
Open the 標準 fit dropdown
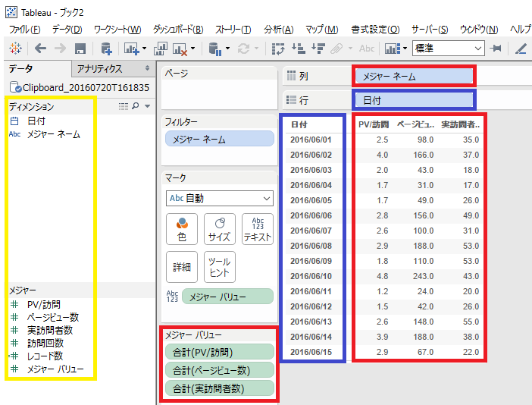tap(449, 49)
